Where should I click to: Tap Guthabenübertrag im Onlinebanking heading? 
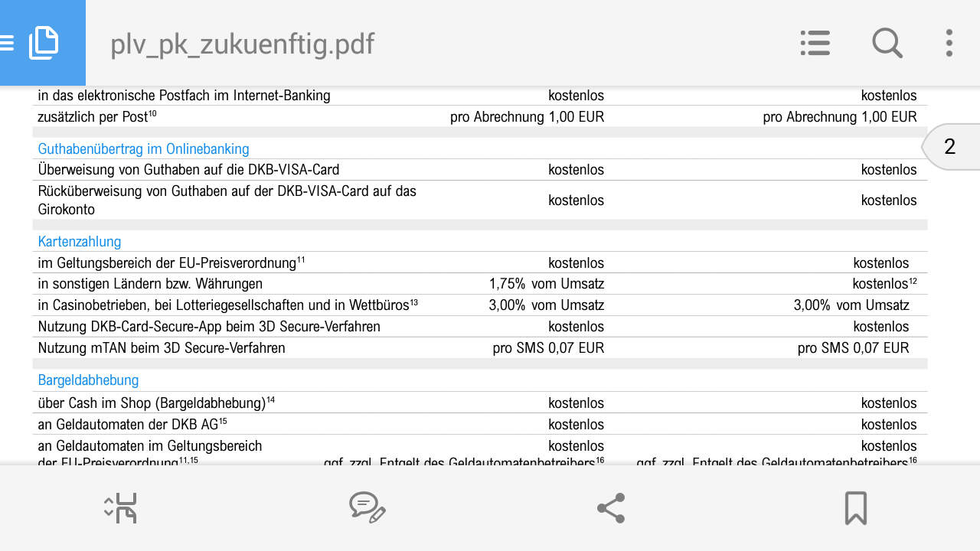(x=143, y=149)
